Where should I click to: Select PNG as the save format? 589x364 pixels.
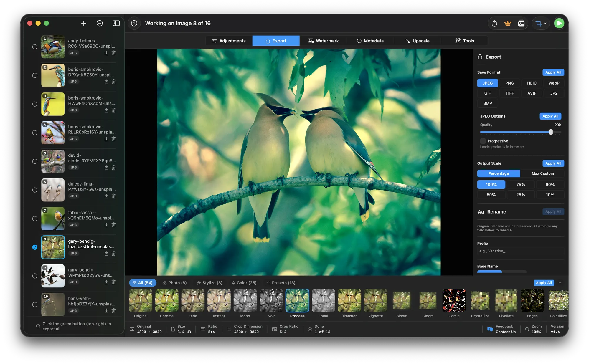(x=509, y=83)
